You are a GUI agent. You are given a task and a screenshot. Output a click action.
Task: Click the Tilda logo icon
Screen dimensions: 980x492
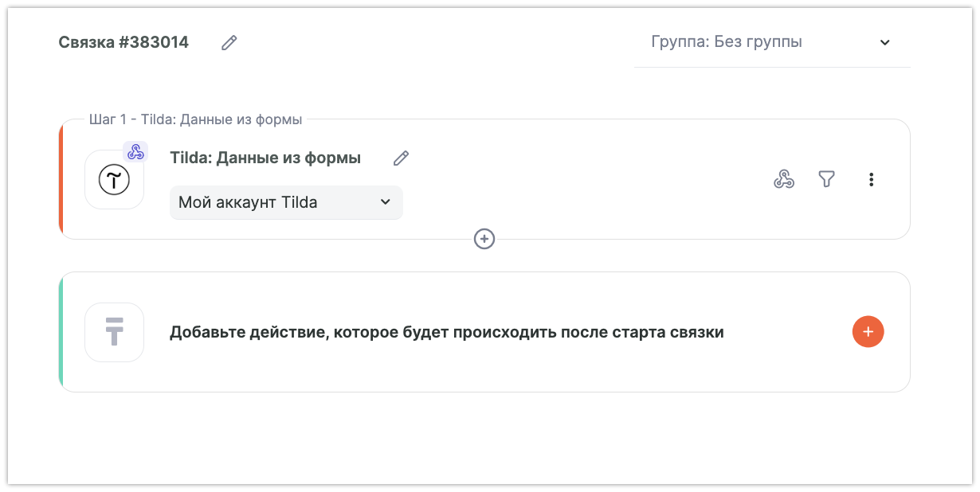[x=114, y=180]
